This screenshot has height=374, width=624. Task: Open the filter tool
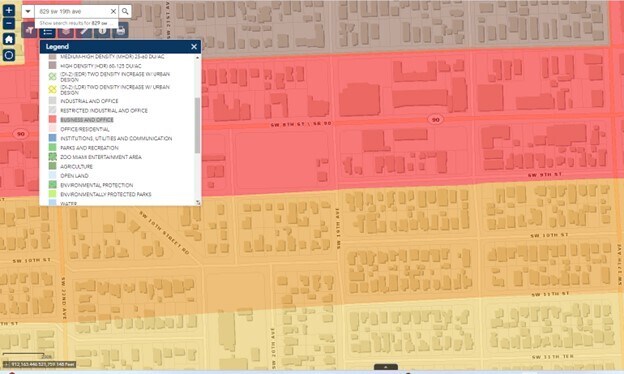point(29,31)
